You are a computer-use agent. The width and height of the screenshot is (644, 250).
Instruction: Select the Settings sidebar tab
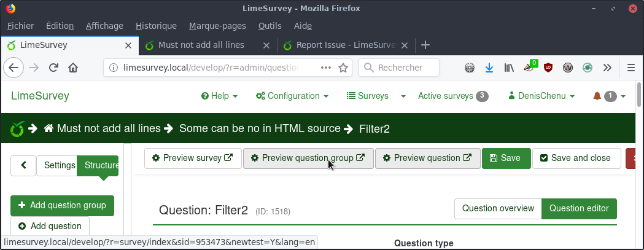pos(60,165)
